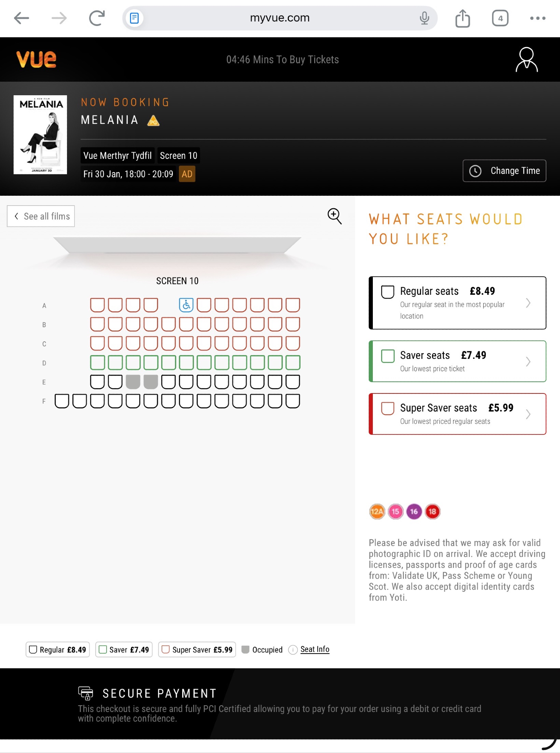The image size is (560, 753).
Task: Expand the Super Saver seats chevron
Action: pyautogui.click(x=528, y=414)
